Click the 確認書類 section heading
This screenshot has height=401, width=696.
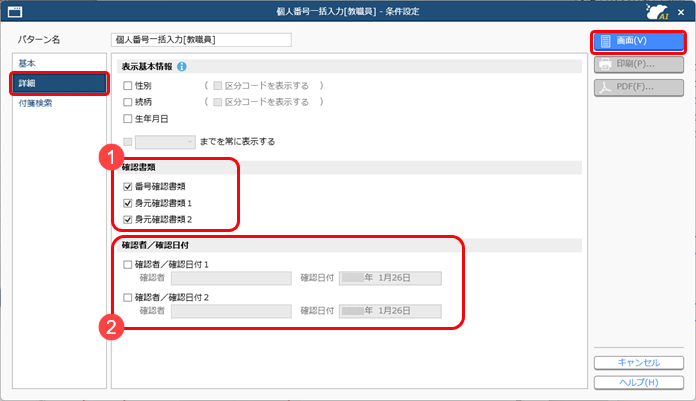coord(138,167)
